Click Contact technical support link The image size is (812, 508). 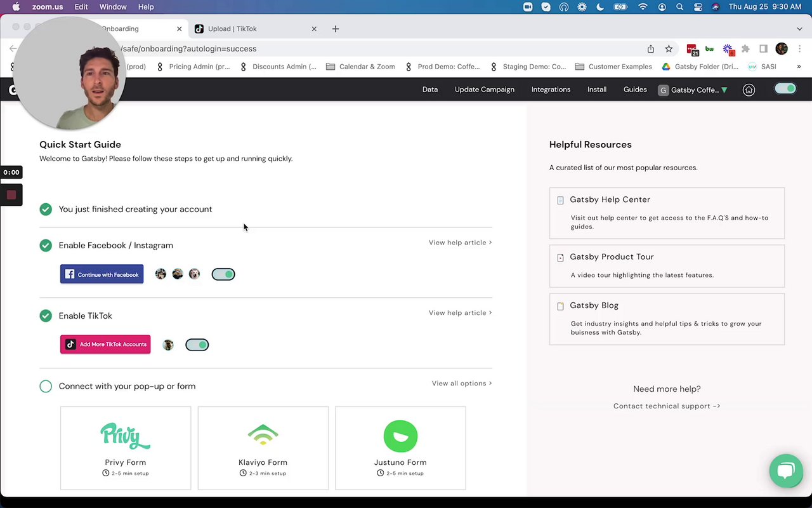coord(667,406)
